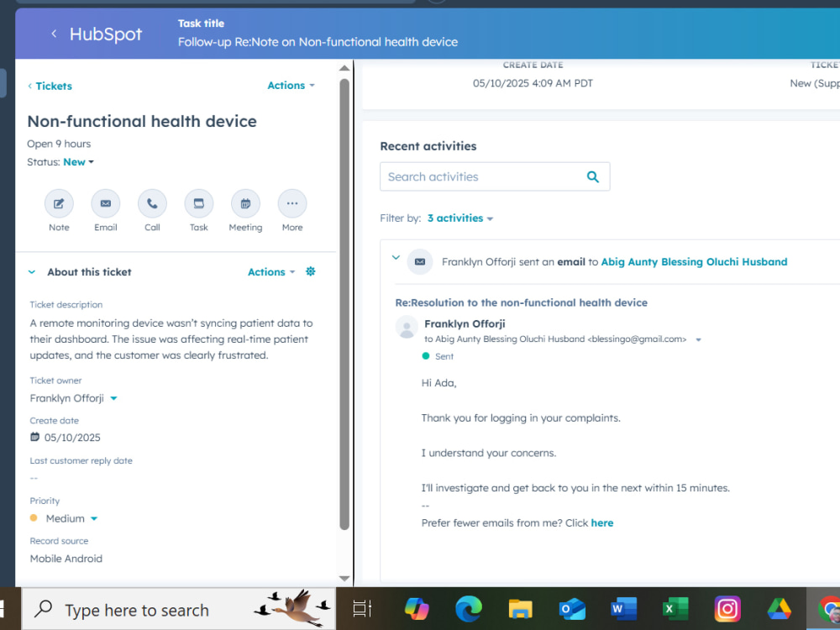
Task: Click the unsubscribe 'here' link
Action: click(x=602, y=523)
